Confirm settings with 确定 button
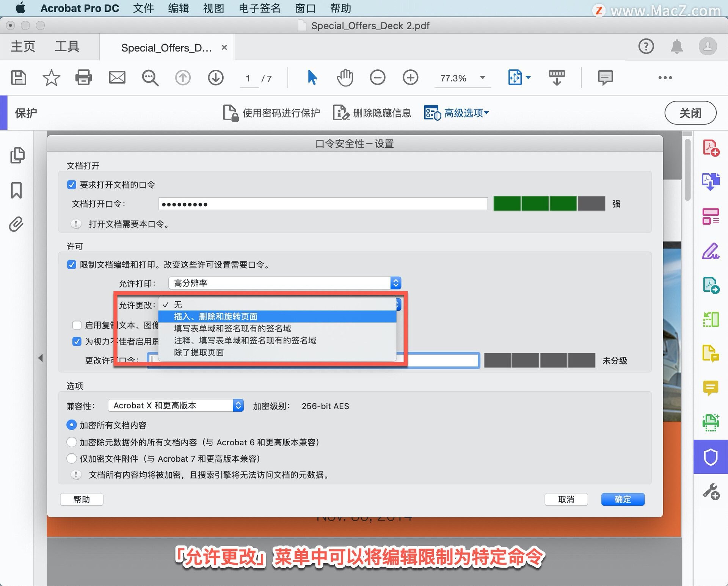Image resolution: width=728 pixels, height=586 pixels. pos(623,499)
